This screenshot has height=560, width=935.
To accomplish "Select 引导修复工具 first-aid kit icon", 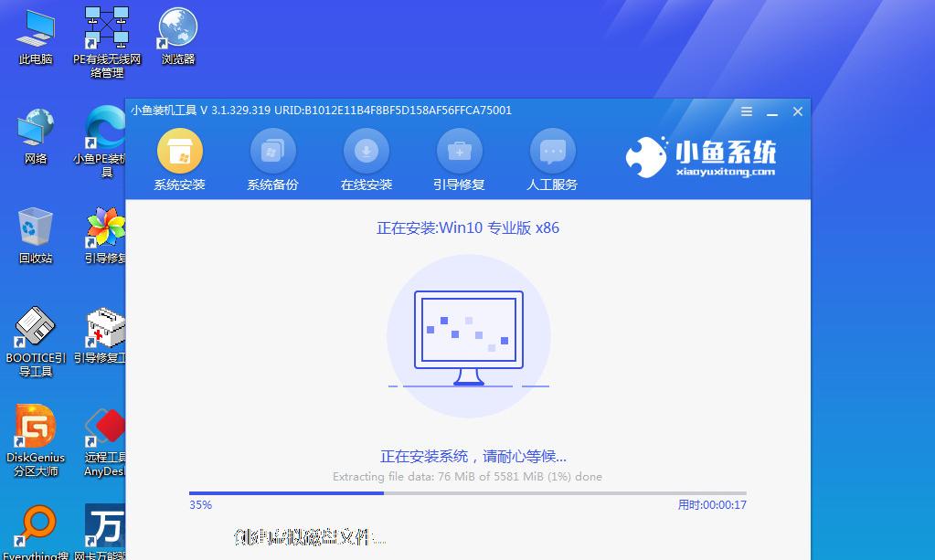I will click(102, 335).
